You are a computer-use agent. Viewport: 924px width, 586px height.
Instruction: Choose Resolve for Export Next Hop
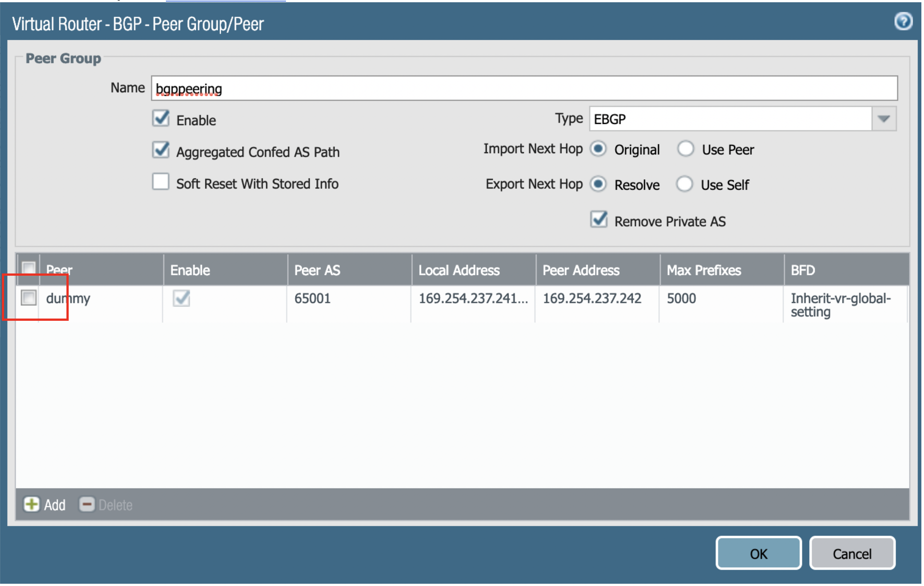point(599,184)
